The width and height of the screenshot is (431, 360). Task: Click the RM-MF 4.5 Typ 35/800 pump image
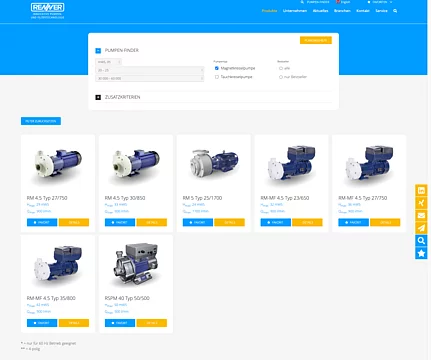pos(58,266)
